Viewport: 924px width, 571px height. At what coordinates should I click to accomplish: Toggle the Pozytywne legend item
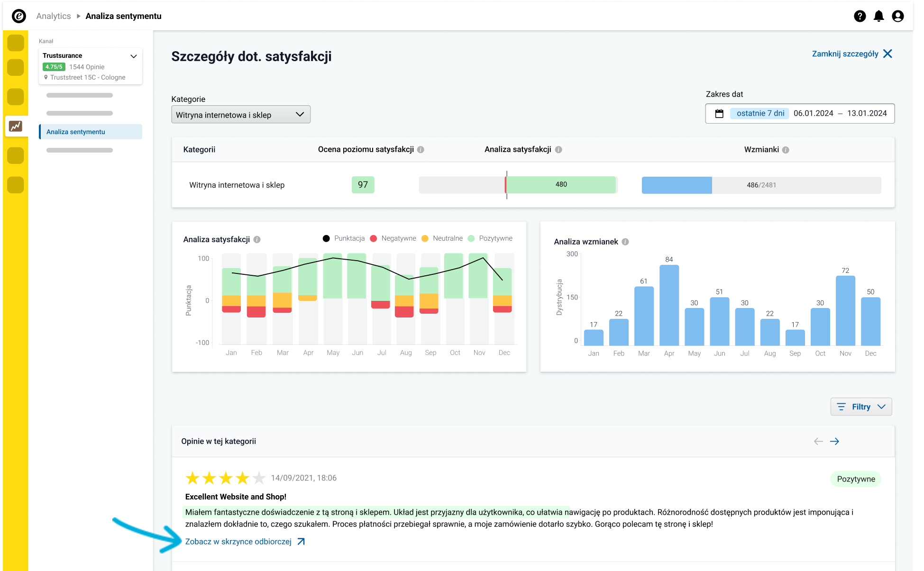pyautogui.click(x=490, y=238)
